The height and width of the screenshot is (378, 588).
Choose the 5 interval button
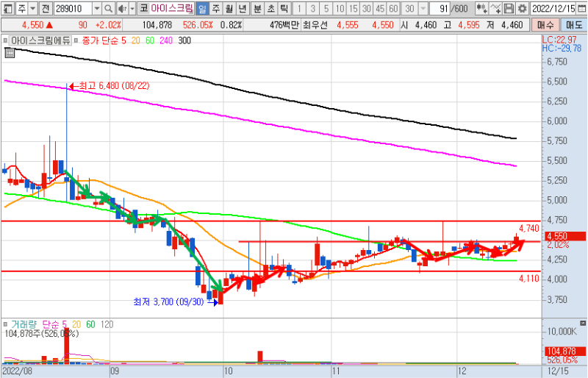pyautogui.click(x=326, y=8)
